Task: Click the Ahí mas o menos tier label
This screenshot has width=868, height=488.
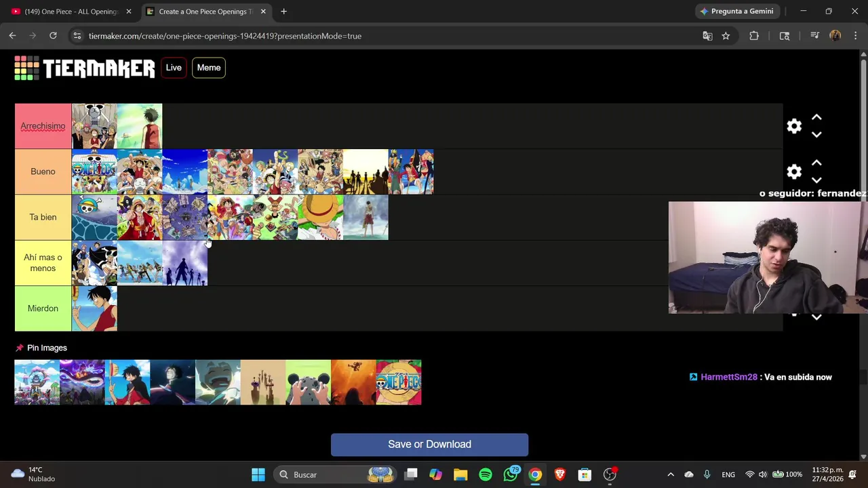Action: [x=43, y=263]
